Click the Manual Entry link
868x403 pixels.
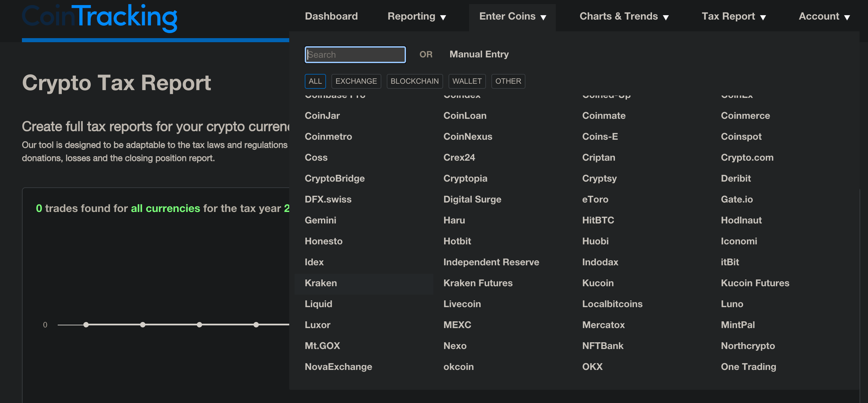point(479,54)
